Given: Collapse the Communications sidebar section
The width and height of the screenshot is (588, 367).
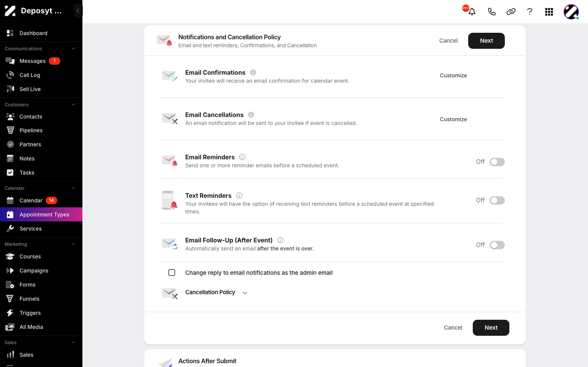Looking at the screenshot, I should [74, 49].
